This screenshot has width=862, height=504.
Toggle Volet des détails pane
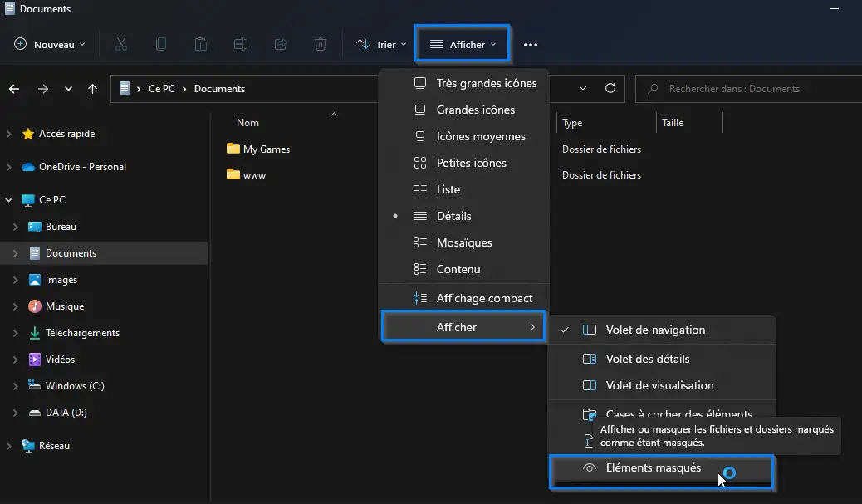[x=662, y=359]
